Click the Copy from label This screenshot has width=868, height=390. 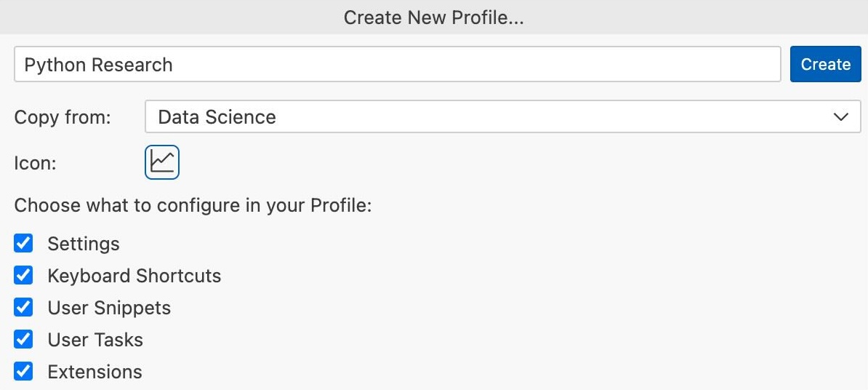63,117
